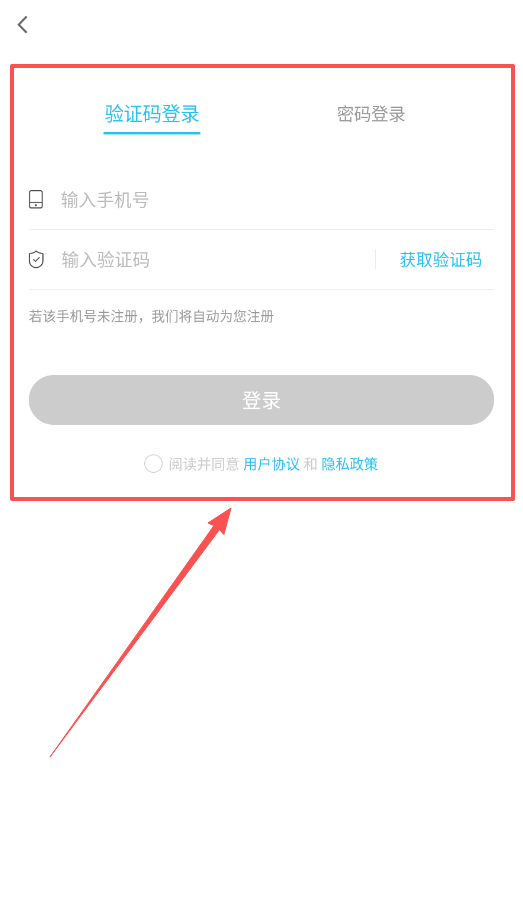Image resolution: width=523 pixels, height=910 pixels.
Task: Switch to 密码登录 tab
Action: point(371,114)
